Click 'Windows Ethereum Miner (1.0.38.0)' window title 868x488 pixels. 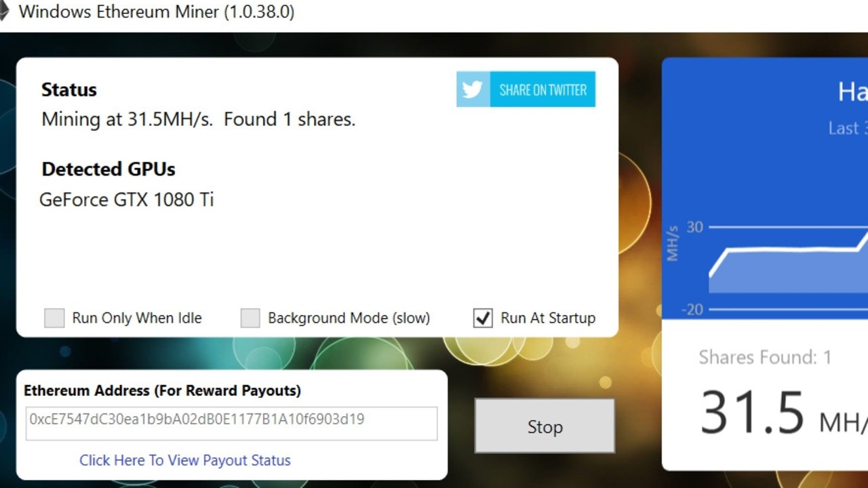click(157, 12)
